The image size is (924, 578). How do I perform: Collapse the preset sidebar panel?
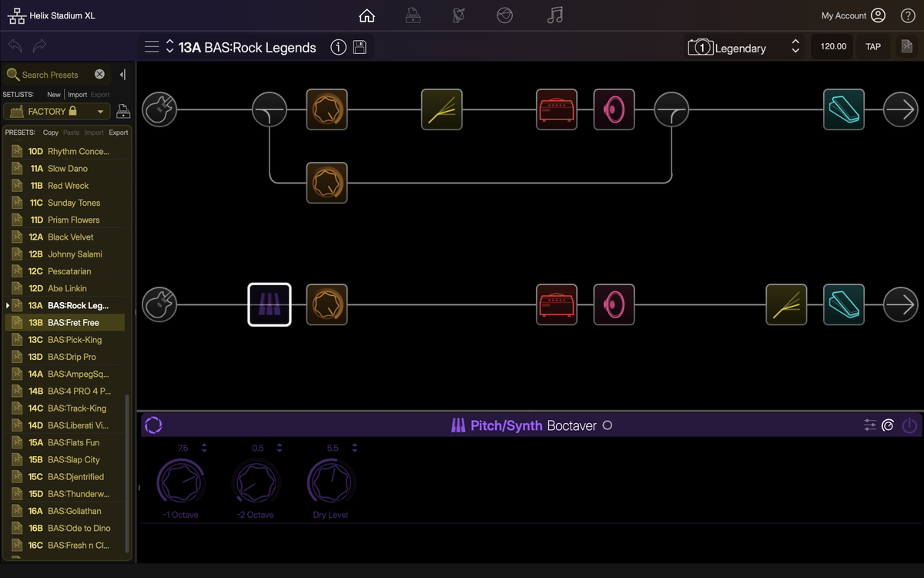pyautogui.click(x=122, y=75)
